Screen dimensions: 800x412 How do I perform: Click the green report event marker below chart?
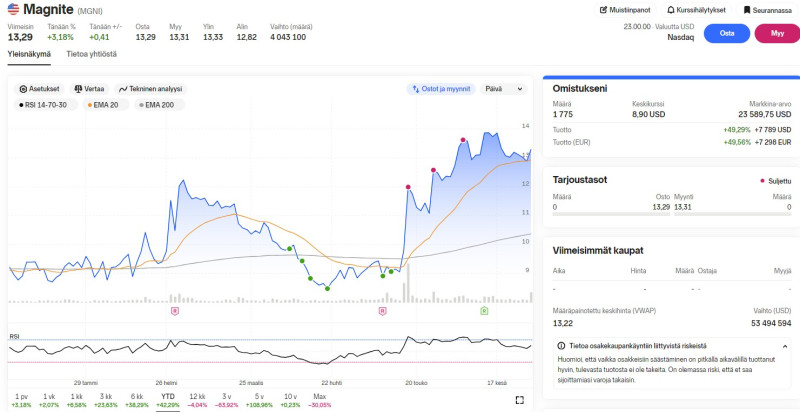[x=484, y=311]
